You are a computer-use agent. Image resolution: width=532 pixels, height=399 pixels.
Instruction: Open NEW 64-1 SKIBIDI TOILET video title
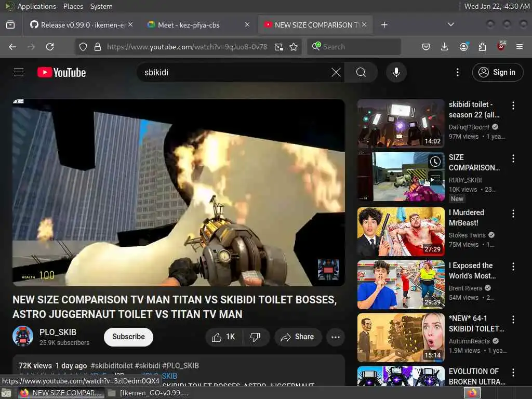point(476,323)
